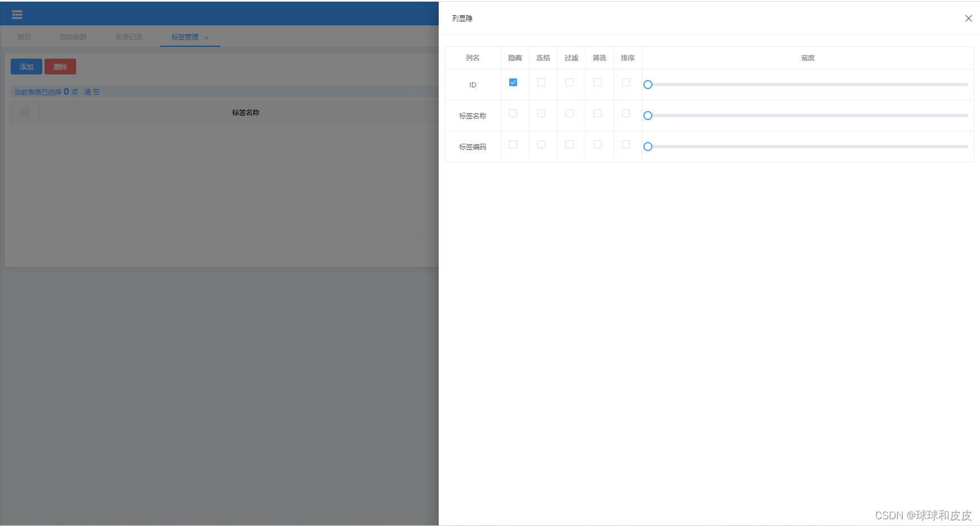The width and height of the screenshot is (980, 526).
Task: Check 排序 for the 标签编码 row
Action: (626, 144)
